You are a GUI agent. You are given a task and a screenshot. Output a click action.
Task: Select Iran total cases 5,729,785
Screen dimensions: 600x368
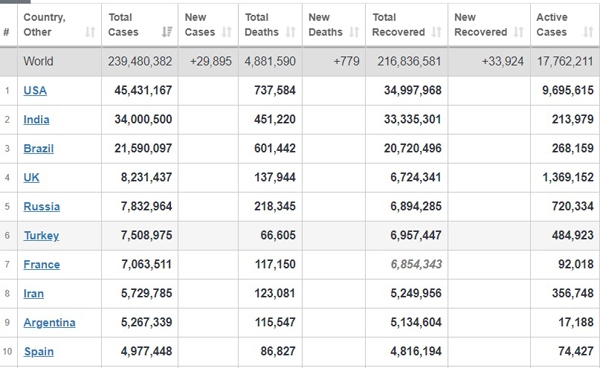coord(147,293)
